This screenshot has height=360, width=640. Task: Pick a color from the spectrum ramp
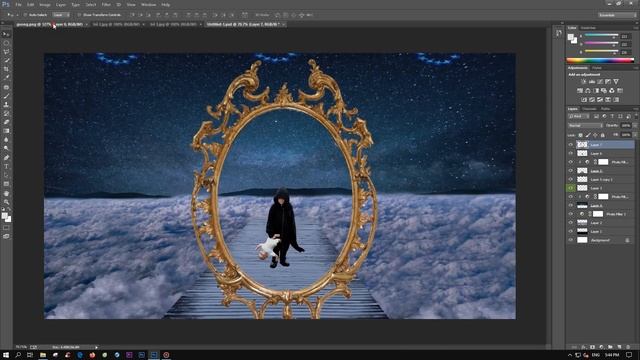[x=600, y=60]
